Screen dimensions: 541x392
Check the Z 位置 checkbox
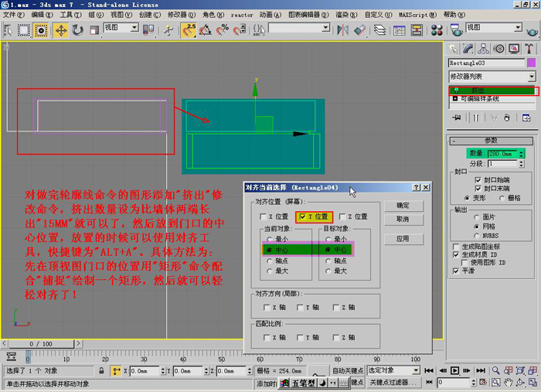click(x=342, y=216)
